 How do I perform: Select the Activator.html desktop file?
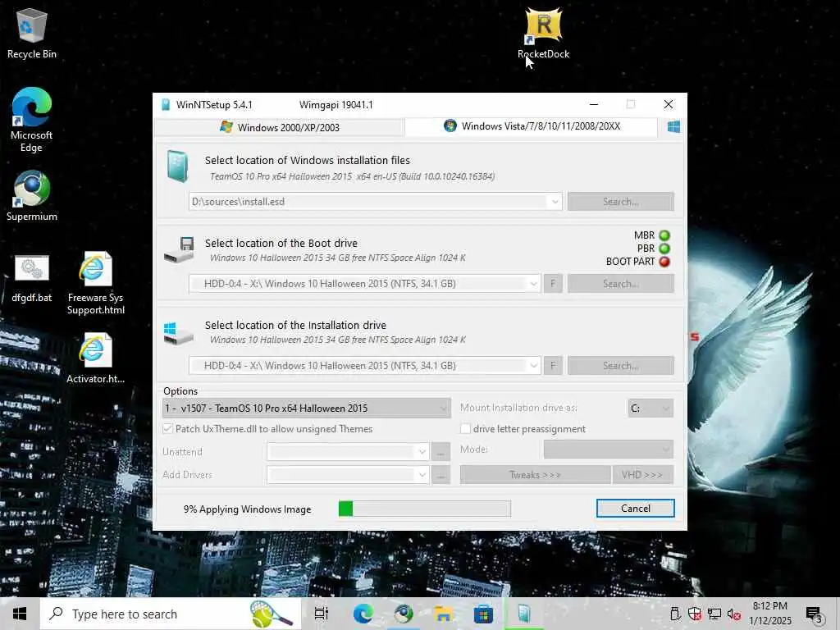(95, 359)
